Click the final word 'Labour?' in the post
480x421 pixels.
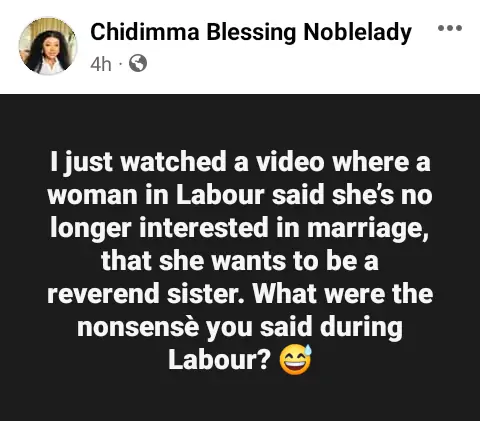219,360
